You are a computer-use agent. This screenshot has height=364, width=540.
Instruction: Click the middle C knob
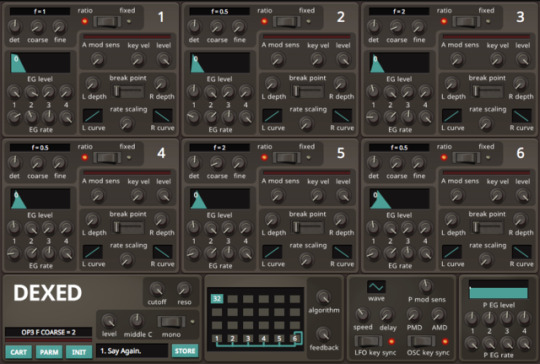click(x=136, y=321)
